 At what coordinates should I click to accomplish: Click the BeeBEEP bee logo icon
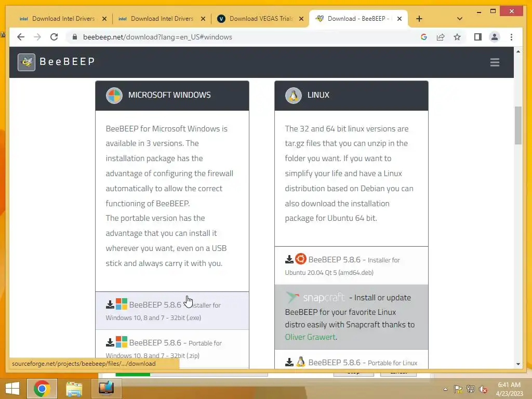click(x=26, y=62)
